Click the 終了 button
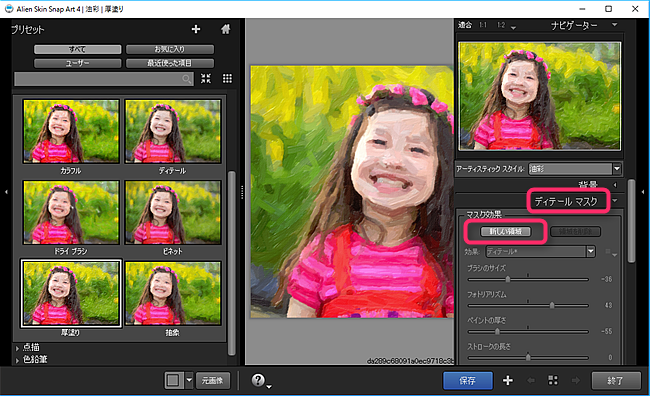The width and height of the screenshot is (650, 396). coord(616,380)
